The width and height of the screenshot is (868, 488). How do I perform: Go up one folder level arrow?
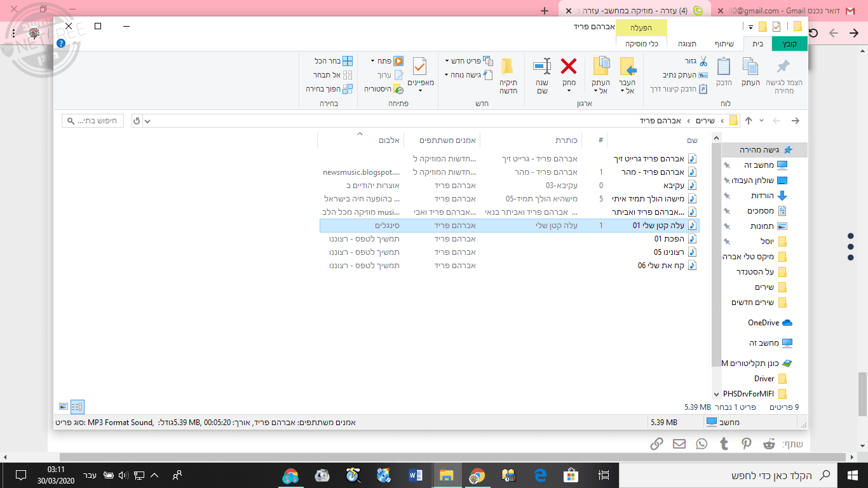point(749,121)
